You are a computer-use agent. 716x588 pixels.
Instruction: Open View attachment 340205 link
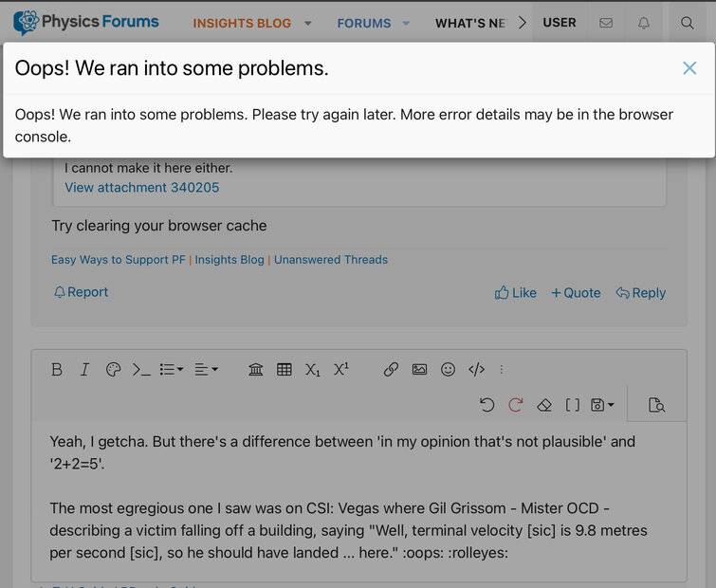pos(141,188)
